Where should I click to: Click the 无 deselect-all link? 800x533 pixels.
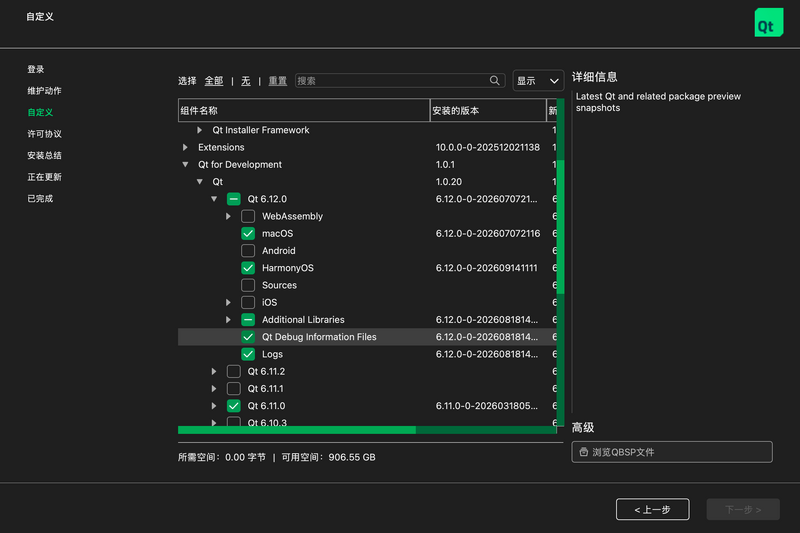coord(246,81)
